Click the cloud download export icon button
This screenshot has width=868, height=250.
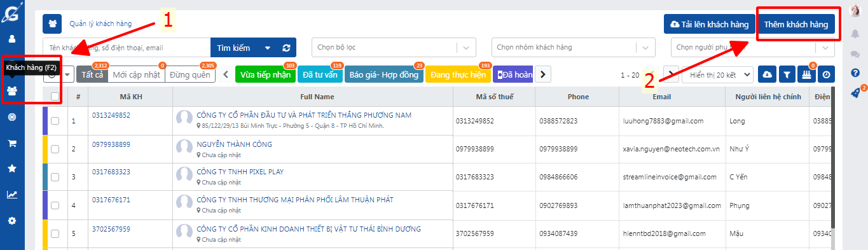(x=767, y=74)
